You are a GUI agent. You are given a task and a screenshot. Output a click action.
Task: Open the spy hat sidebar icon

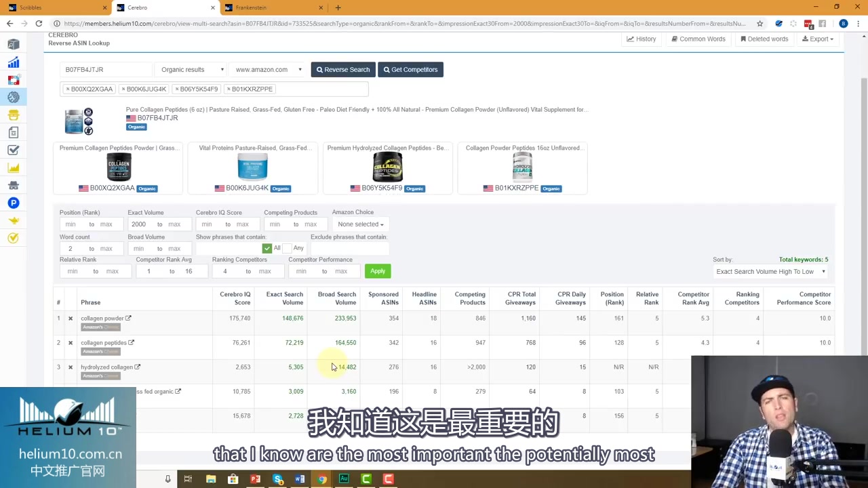(14, 186)
